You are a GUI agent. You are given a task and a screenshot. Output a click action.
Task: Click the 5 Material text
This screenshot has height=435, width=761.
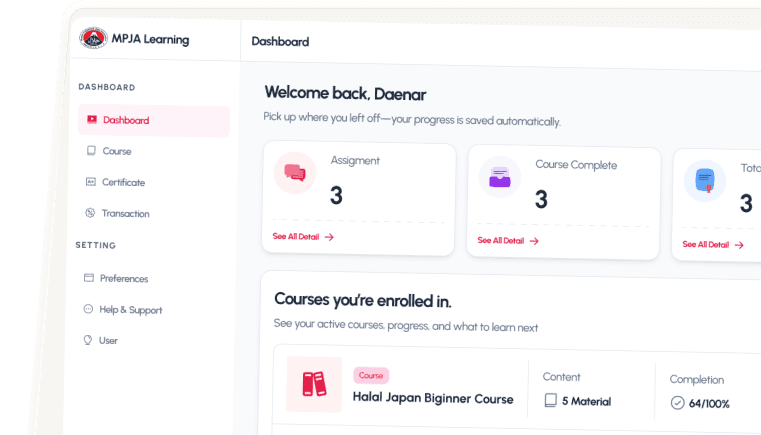[x=586, y=401]
